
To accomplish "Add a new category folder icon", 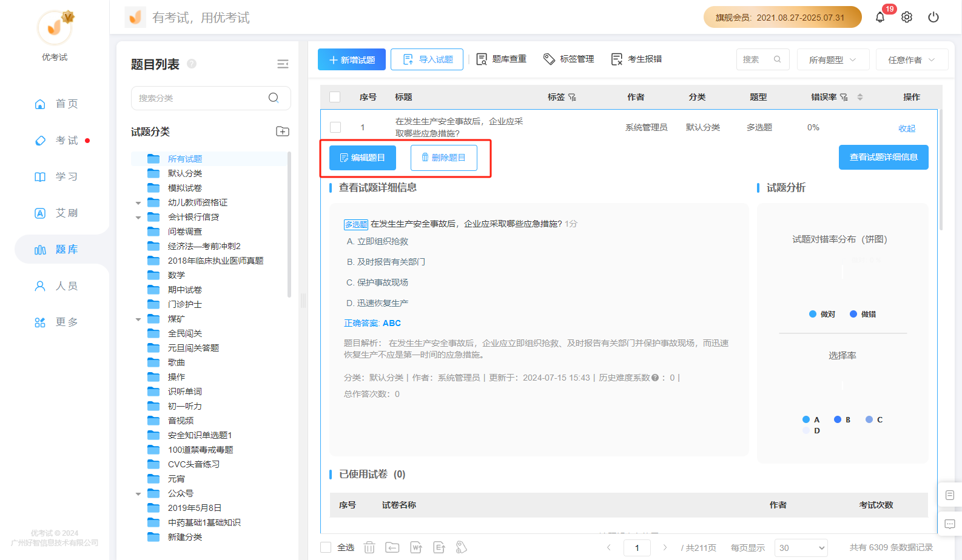I will tap(283, 132).
